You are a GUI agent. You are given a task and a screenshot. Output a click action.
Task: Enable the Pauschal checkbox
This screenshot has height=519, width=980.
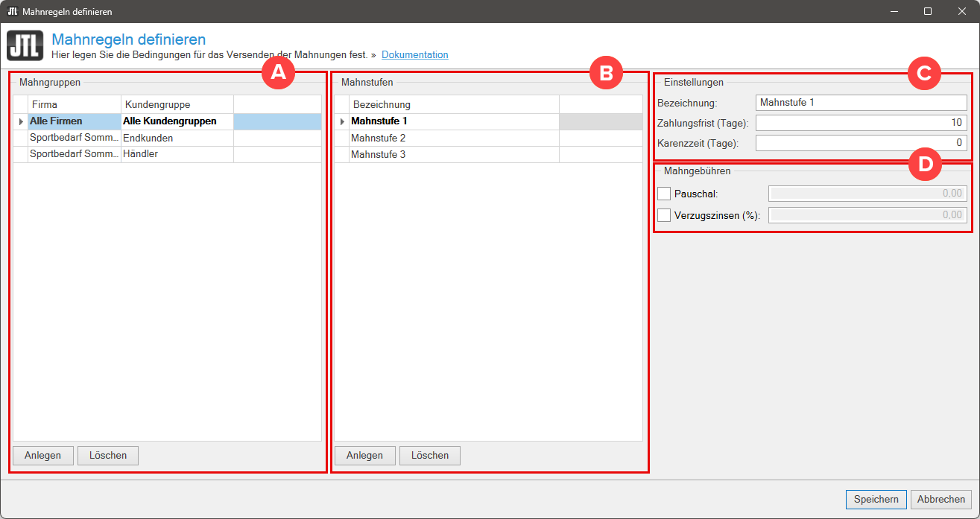pyautogui.click(x=665, y=194)
